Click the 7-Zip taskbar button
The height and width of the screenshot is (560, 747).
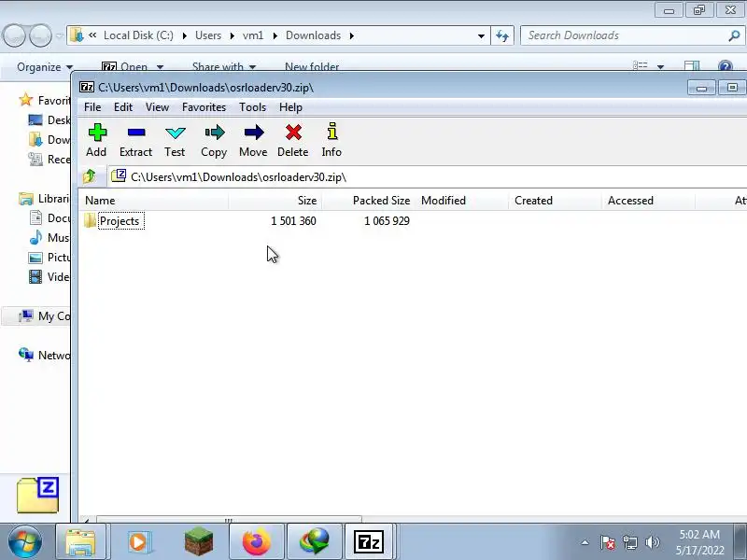[x=369, y=542]
